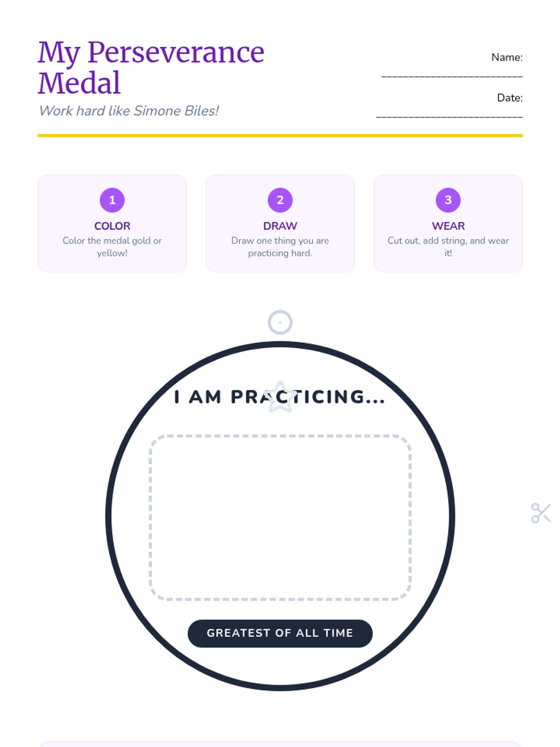Click the Name blank line
The image size is (560, 747).
452,76
